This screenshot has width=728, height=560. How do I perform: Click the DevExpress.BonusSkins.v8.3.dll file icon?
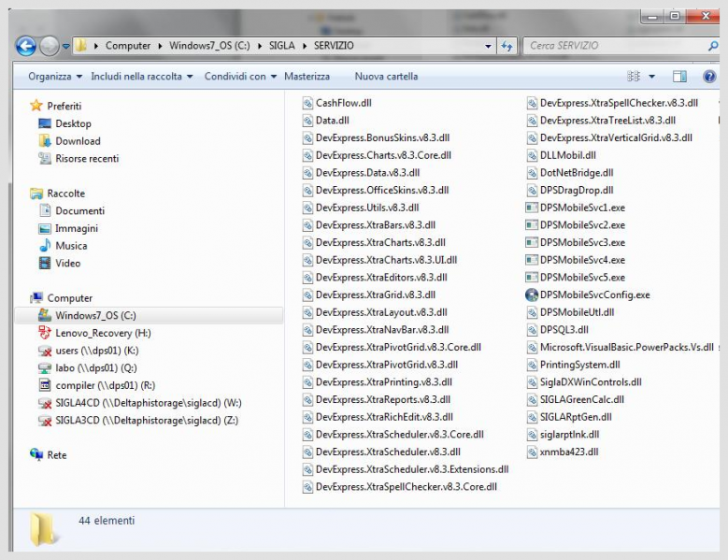(307, 138)
